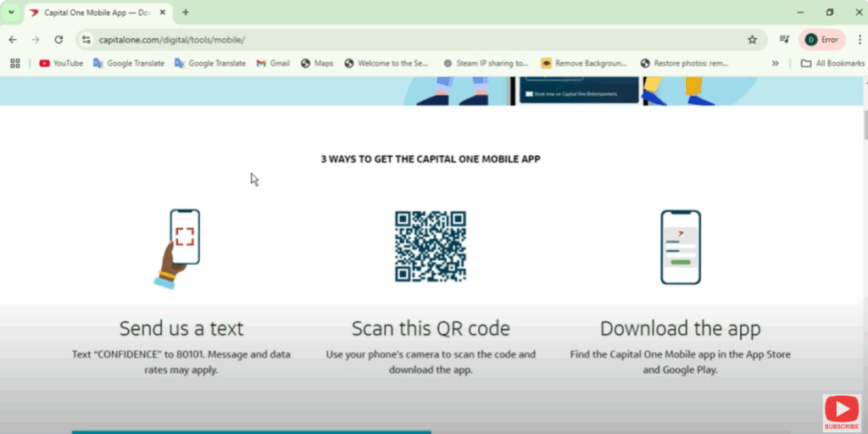The width and height of the screenshot is (868, 434).
Task: Open the All Bookmarks folder
Action: (832, 63)
